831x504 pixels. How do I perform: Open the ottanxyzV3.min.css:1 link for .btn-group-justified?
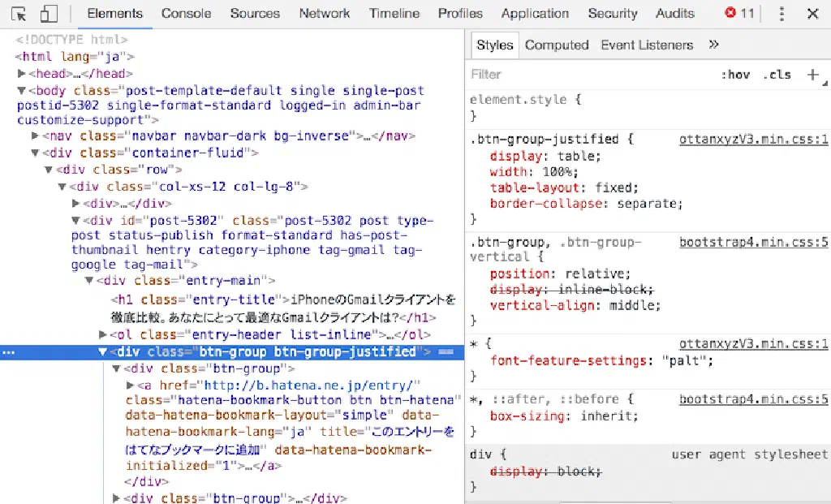click(753, 139)
